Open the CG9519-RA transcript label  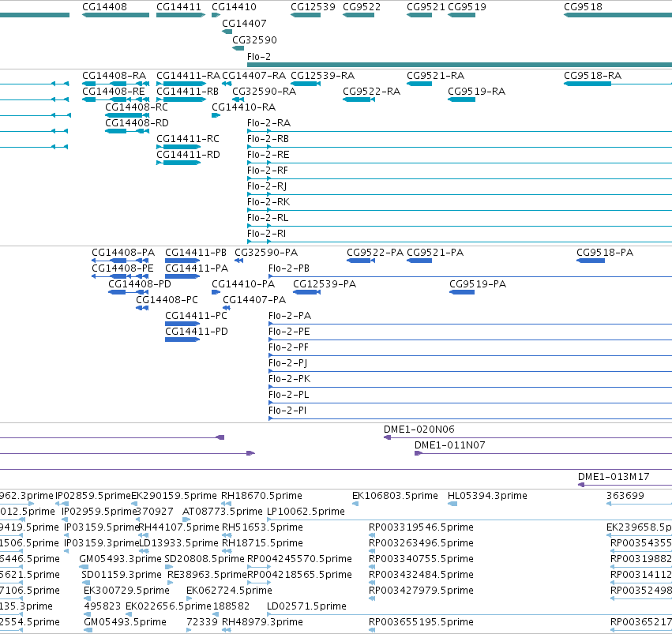[x=477, y=92]
